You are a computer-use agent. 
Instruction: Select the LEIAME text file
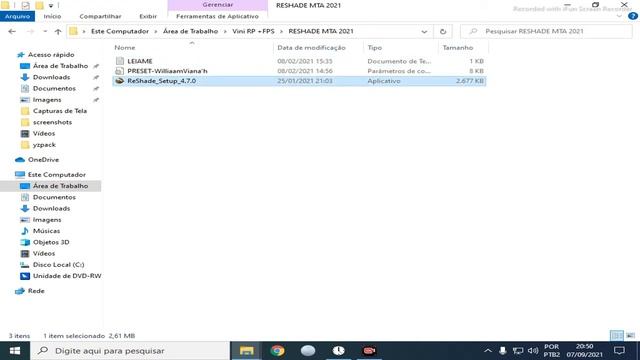pyautogui.click(x=299, y=61)
